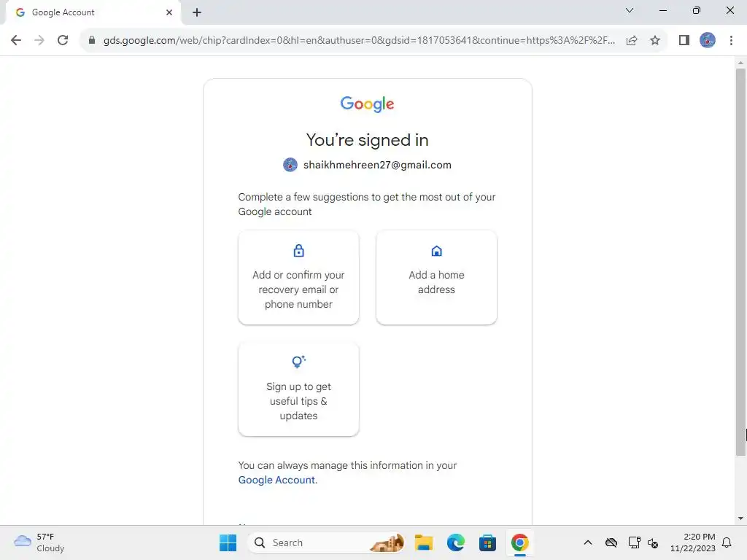This screenshot has width=747, height=560.
Task: Open clock showing 2:20 PM
Action: 693,542
